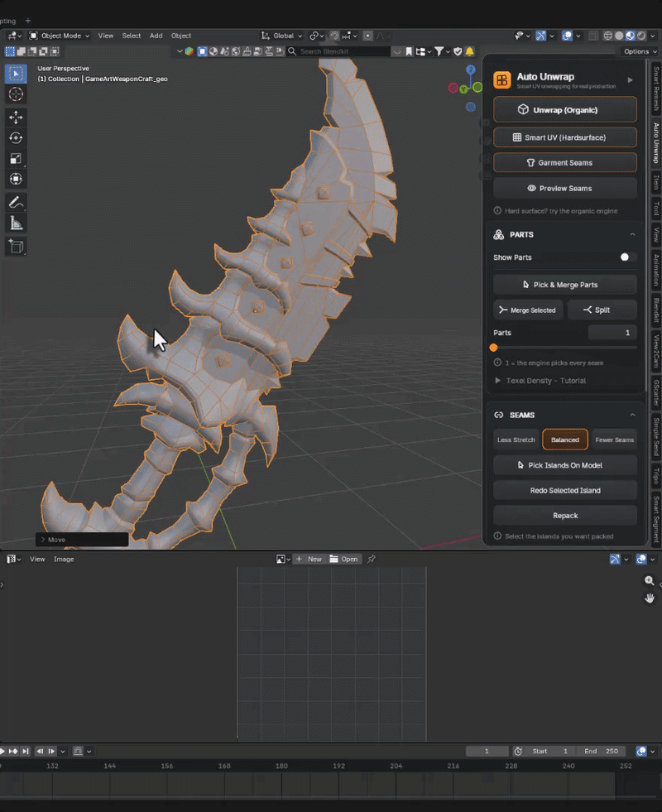Image resolution: width=662 pixels, height=812 pixels.
Task: Toggle viewport gizmos display
Action: coord(540,36)
